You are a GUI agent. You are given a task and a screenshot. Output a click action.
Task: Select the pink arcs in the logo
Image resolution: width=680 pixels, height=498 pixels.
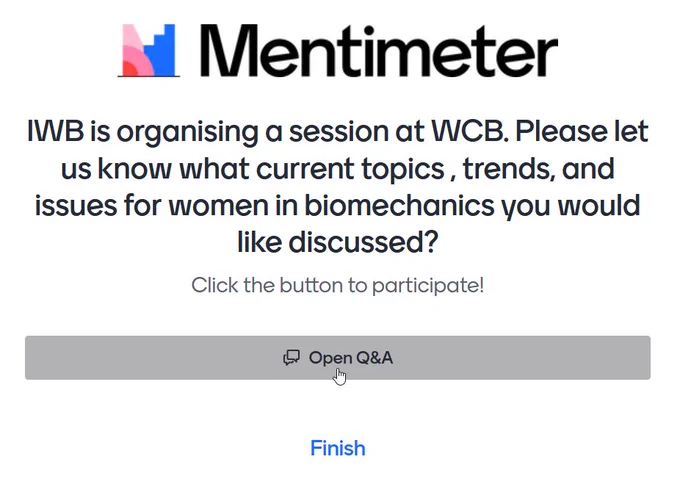138,50
